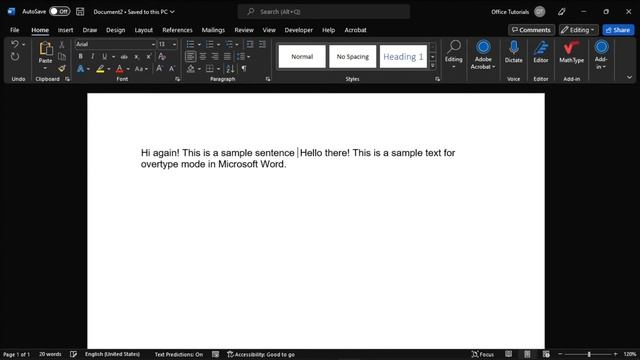Screen dimensions: 640x360
Task: Click the Copy icon
Action: click(x=62, y=56)
